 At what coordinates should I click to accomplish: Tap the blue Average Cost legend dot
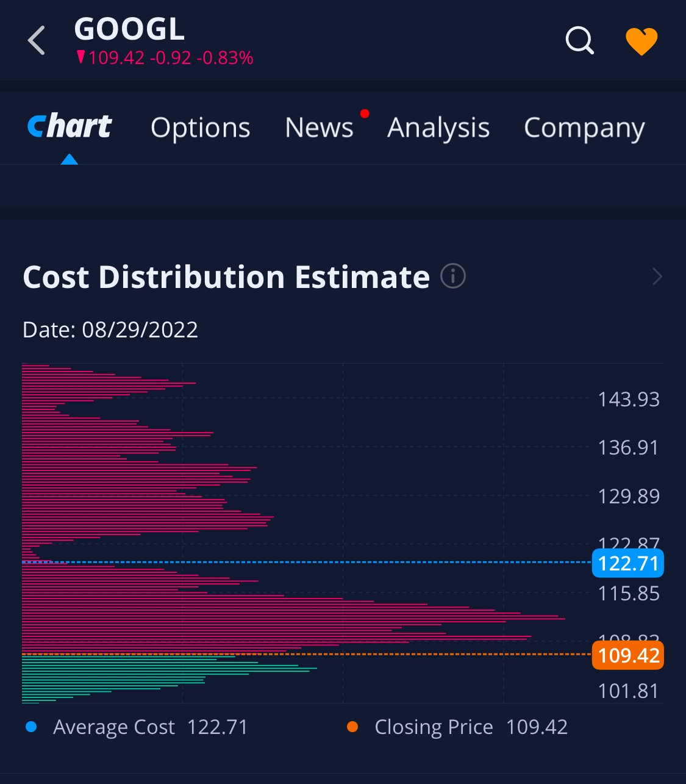tap(32, 727)
